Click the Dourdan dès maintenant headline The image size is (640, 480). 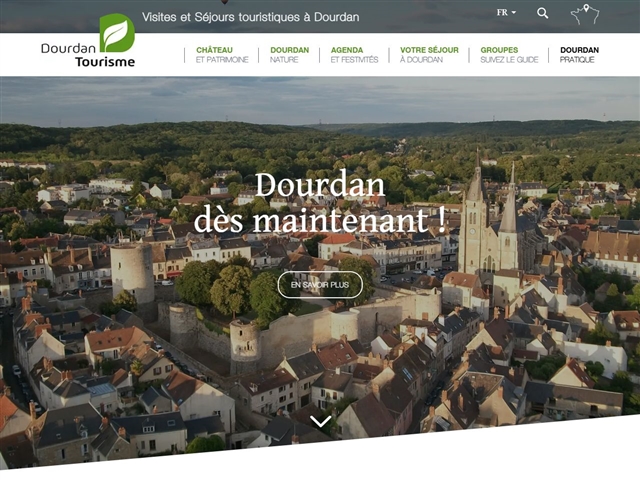click(320, 203)
